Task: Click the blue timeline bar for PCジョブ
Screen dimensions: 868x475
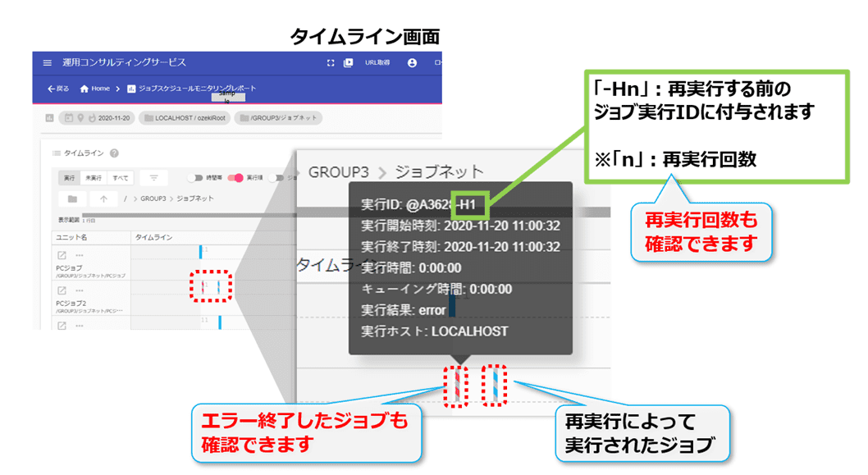Action: point(200,253)
